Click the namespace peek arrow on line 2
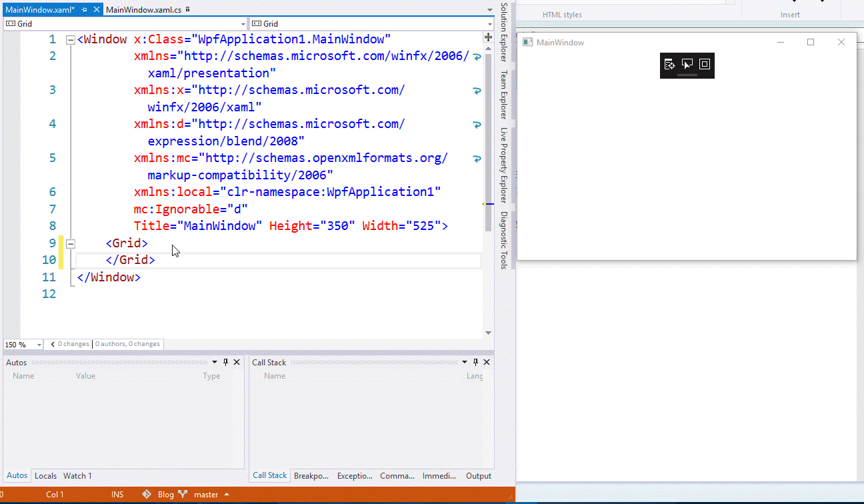Image resolution: width=864 pixels, height=504 pixels. click(x=476, y=57)
